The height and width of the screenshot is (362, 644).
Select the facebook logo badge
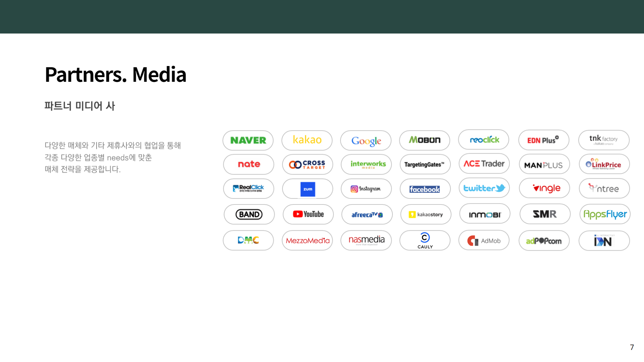coord(425,189)
